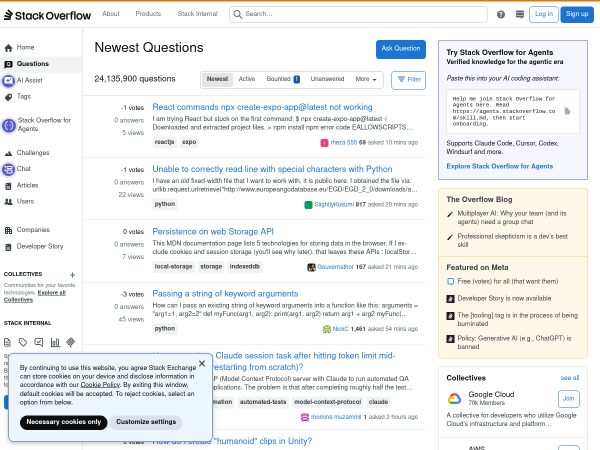
Task: Open the Products menu item
Action: [148, 14]
